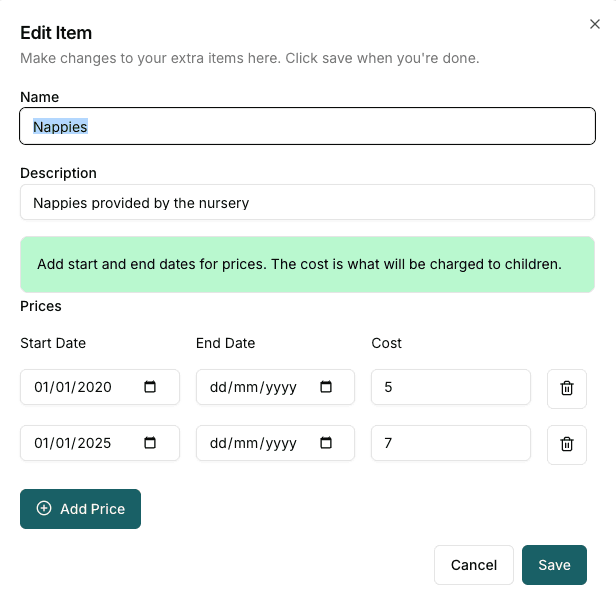The height and width of the screenshot is (606, 616).
Task: Click the Cost field showing 5
Action: tap(450, 387)
